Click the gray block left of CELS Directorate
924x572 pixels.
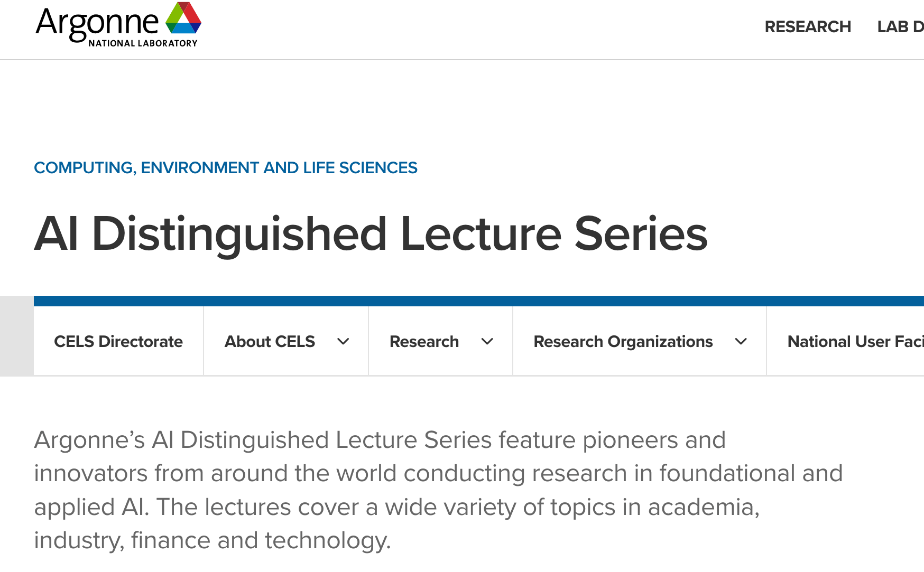click(x=16, y=336)
